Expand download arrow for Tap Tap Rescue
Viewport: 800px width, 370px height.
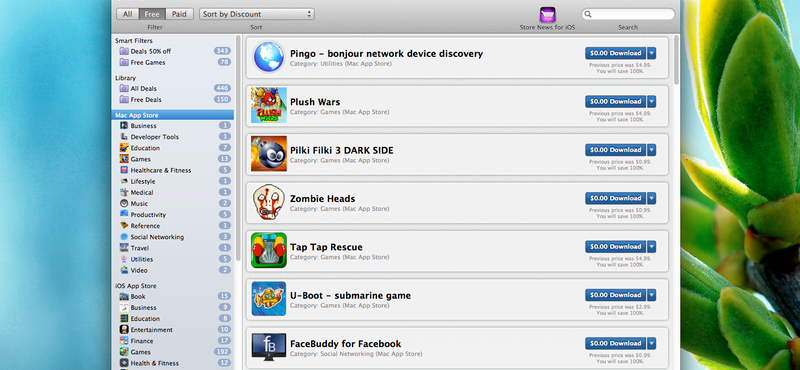652,247
